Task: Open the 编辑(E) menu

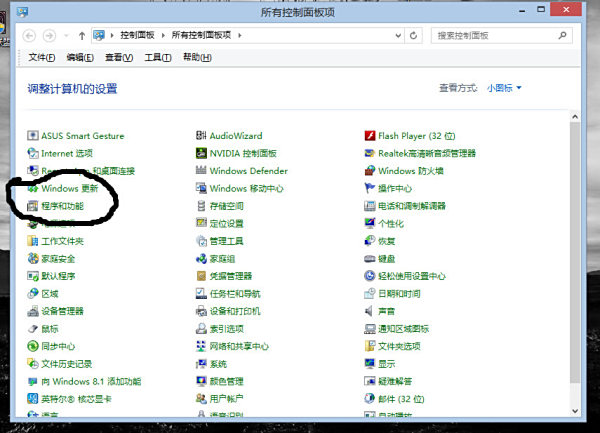Action: point(80,57)
